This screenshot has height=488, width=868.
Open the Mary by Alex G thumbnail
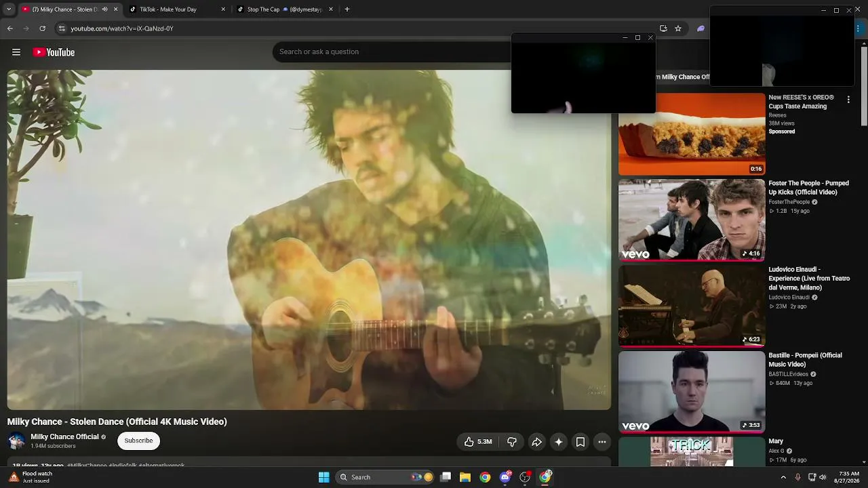tap(692, 451)
